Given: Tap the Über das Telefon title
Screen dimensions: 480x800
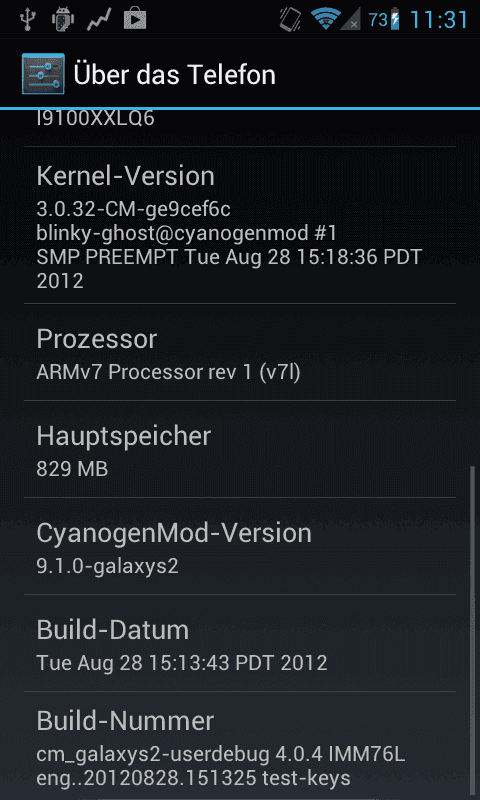Looking at the screenshot, I should pyautogui.click(x=174, y=74).
